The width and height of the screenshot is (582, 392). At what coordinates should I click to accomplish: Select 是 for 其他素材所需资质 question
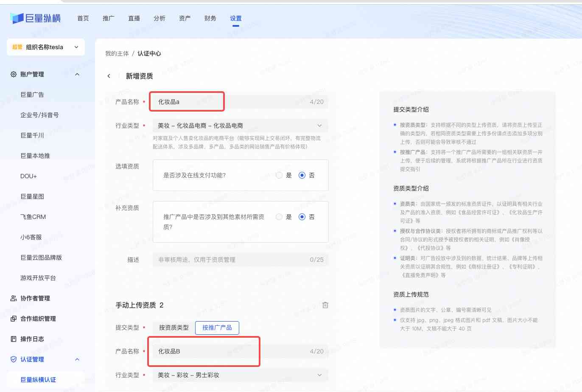pyautogui.click(x=279, y=217)
